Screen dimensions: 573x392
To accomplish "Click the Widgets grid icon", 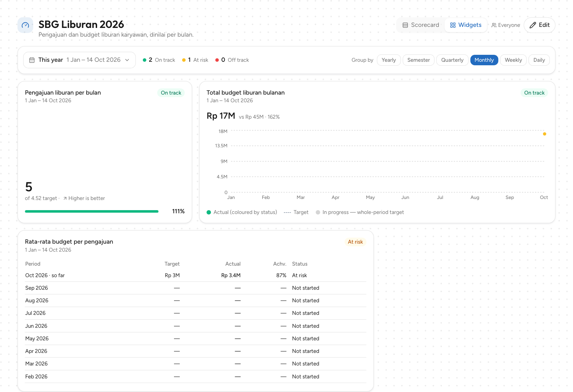I will [453, 25].
